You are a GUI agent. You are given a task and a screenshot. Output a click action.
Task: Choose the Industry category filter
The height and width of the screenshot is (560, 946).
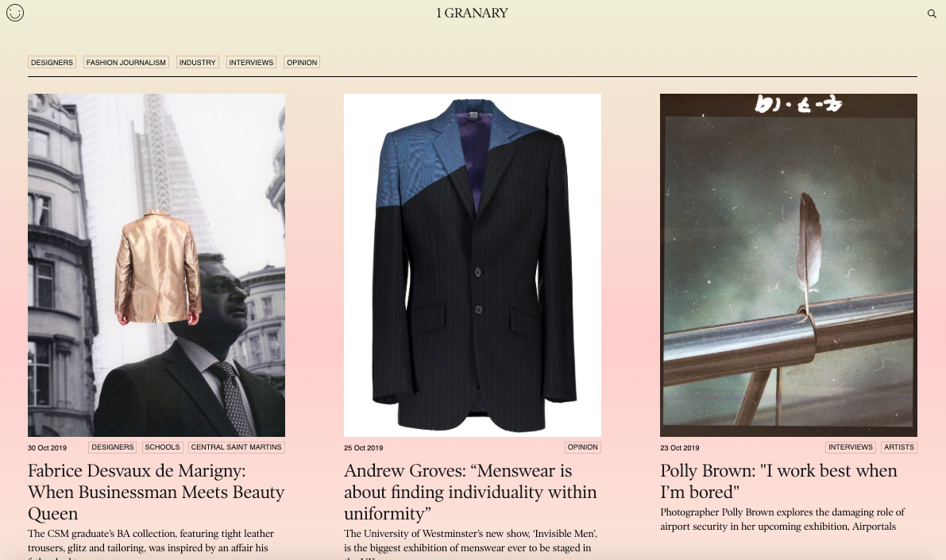197,62
